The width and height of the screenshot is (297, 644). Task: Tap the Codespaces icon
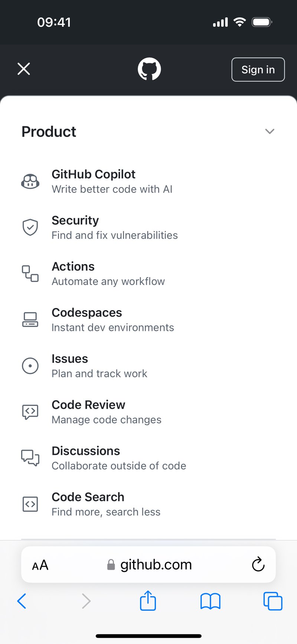tap(30, 320)
